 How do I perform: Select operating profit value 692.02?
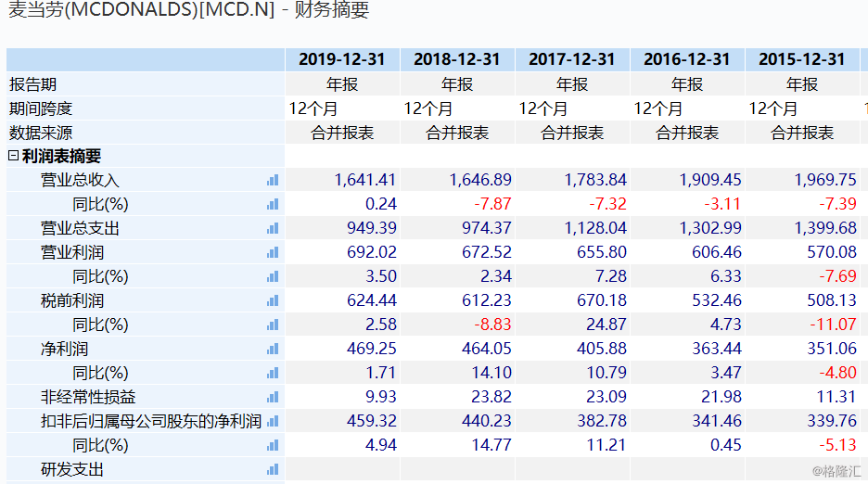pyautogui.click(x=372, y=252)
